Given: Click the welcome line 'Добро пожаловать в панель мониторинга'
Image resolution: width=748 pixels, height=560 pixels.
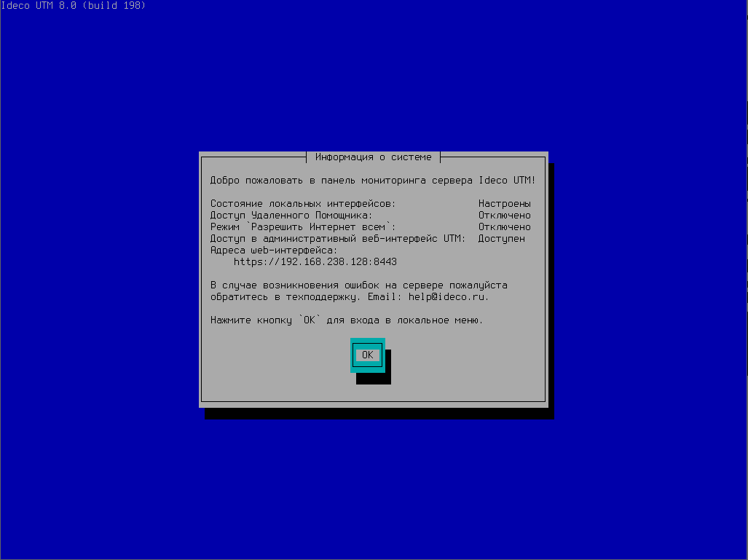Looking at the screenshot, I should [x=318, y=181].
